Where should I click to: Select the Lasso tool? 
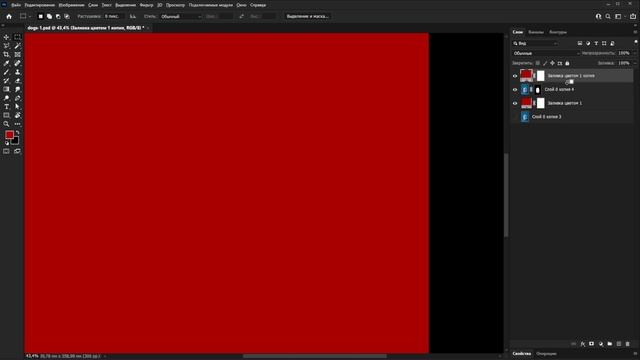(6, 46)
